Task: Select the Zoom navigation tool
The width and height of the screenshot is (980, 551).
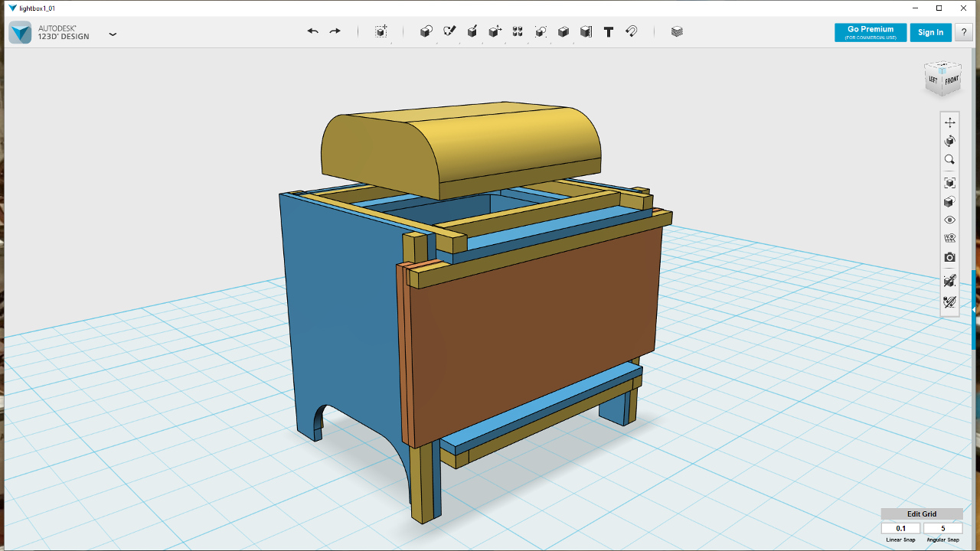Action: 950,160
